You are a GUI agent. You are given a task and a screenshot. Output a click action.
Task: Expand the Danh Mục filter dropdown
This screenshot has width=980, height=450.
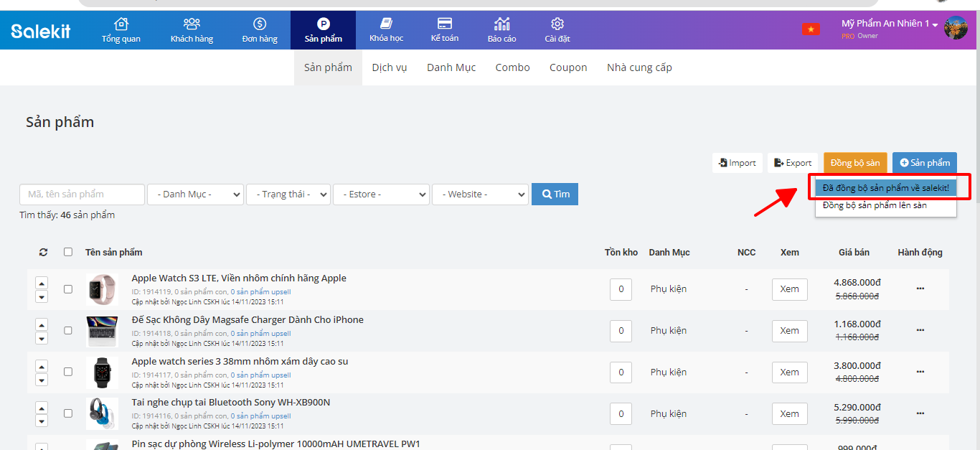point(195,194)
